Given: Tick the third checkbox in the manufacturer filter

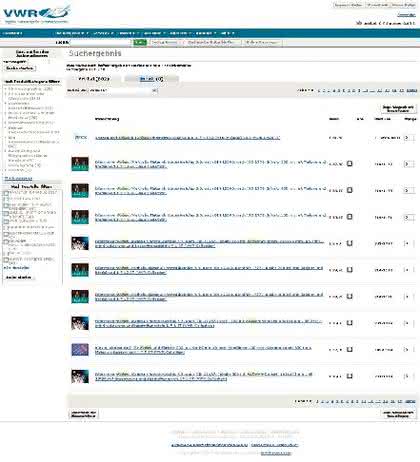Looking at the screenshot, I should 6,206.
